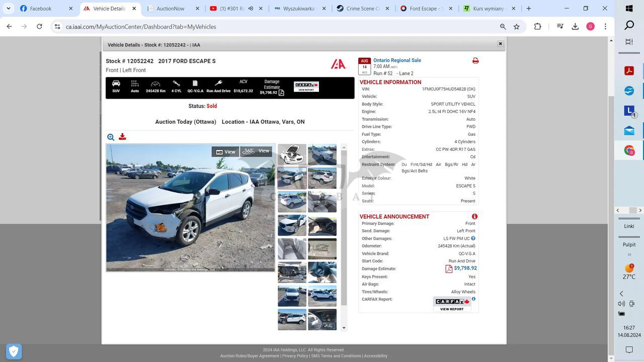
Task: Switch to HD View mode
Action: pos(225,152)
